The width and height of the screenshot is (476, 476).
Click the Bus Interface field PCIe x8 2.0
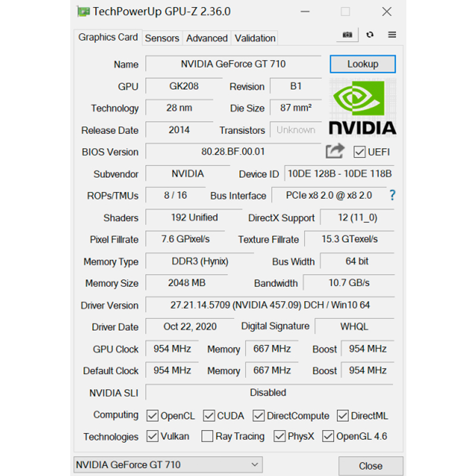329,195
